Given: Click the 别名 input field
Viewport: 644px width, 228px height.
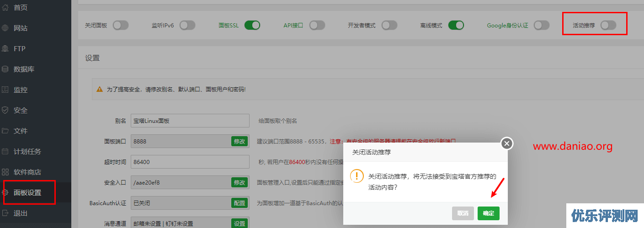Looking at the screenshot, I should click(190, 121).
